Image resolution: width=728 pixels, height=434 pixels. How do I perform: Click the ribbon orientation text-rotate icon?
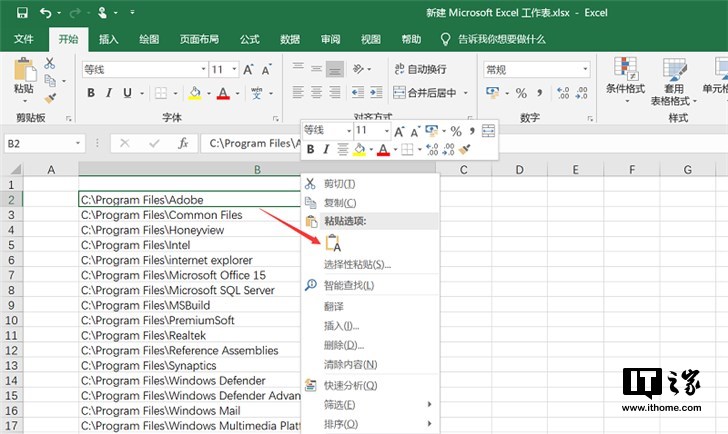tap(358, 69)
